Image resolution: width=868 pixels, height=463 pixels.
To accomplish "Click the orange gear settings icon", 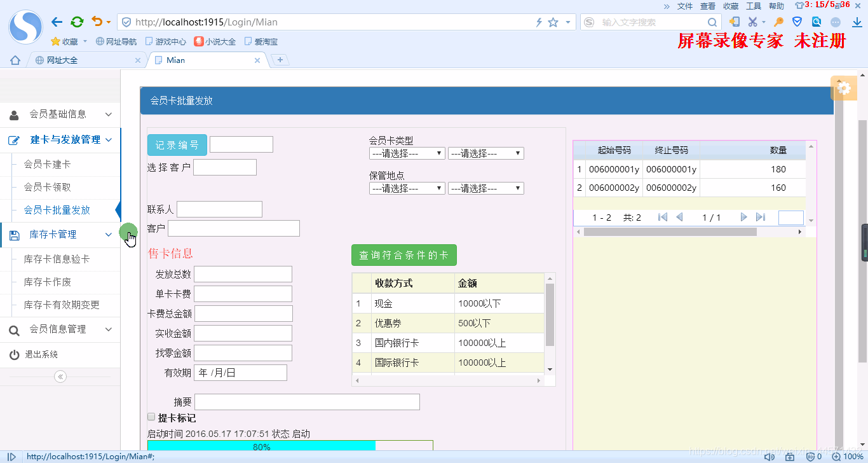I will coord(844,88).
